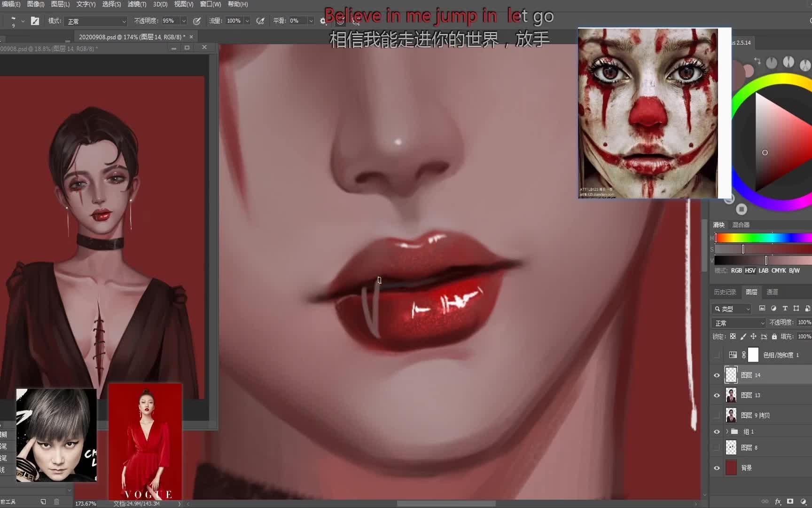Expand the 组 1 group chevron
Screen dimensions: 812x508
coord(727,431)
